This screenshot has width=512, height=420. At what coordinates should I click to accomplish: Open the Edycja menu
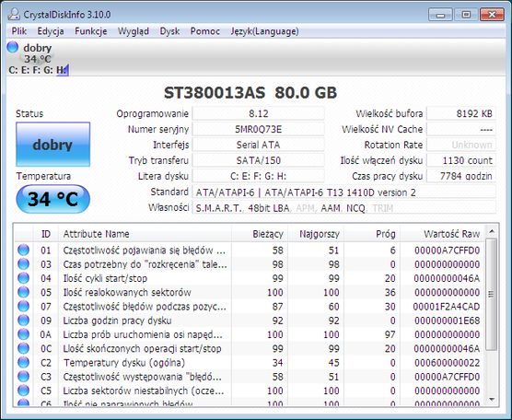[x=51, y=31]
